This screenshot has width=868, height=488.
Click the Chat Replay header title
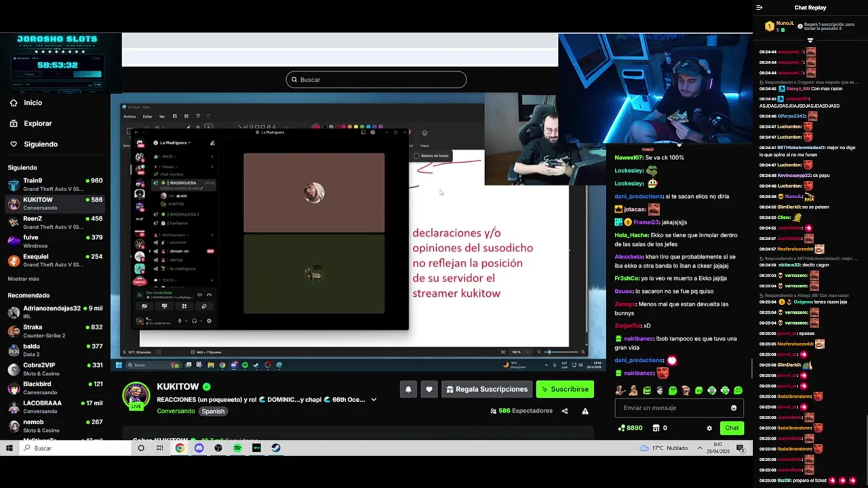coord(810,7)
